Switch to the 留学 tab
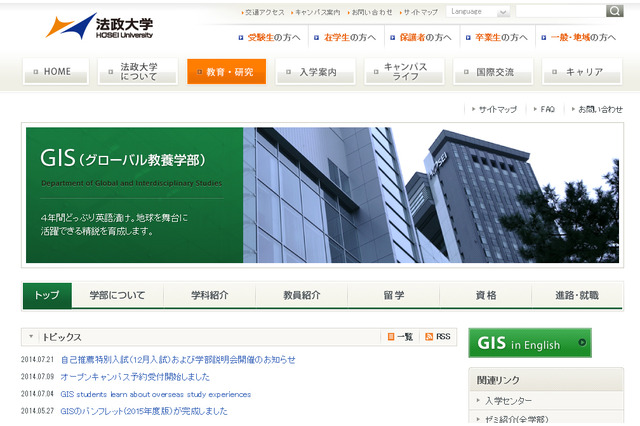The image size is (640, 426). [x=394, y=295]
